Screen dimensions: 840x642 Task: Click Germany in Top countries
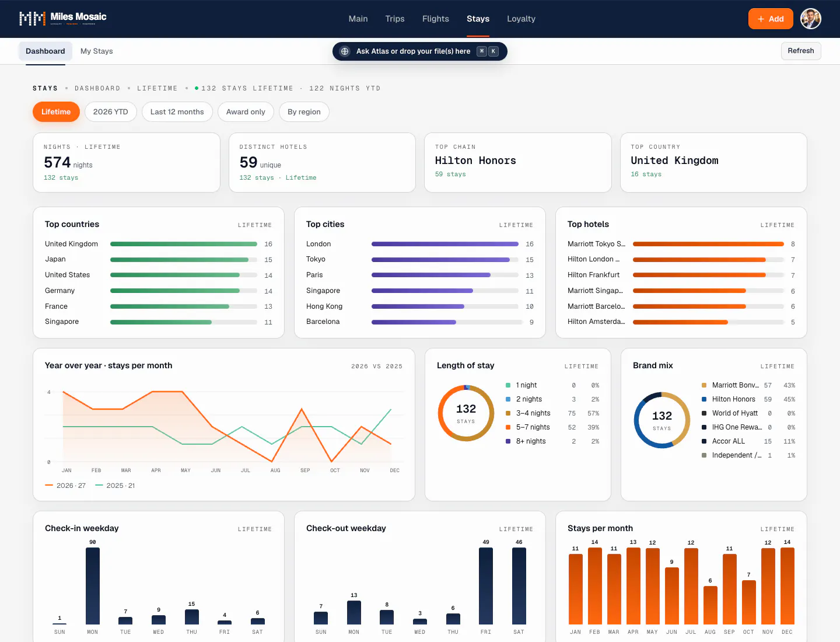coord(159,291)
